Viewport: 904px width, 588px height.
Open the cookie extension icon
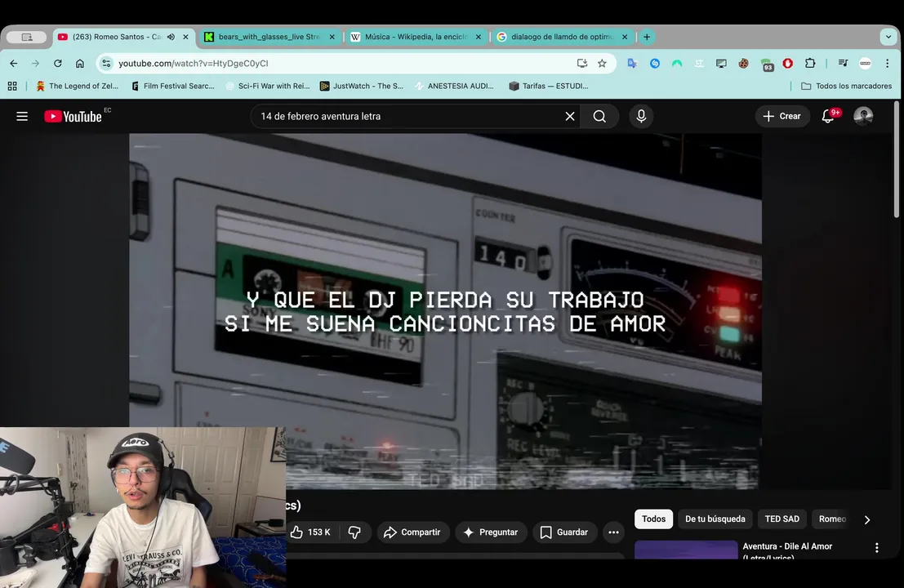[x=744, y=64]
